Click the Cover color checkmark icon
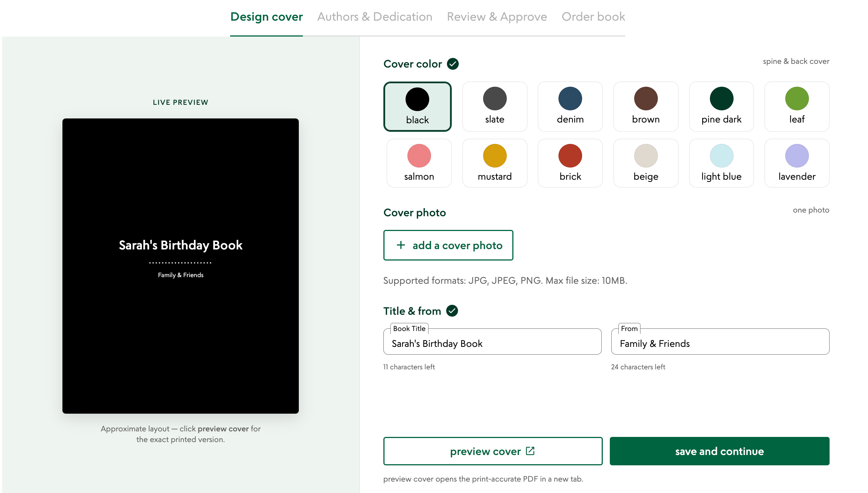Screen dimensions: 868x493 point(452,64)
